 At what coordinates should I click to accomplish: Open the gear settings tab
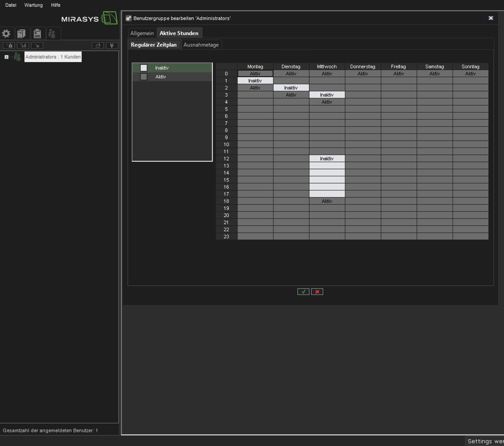tap(6, 34)
